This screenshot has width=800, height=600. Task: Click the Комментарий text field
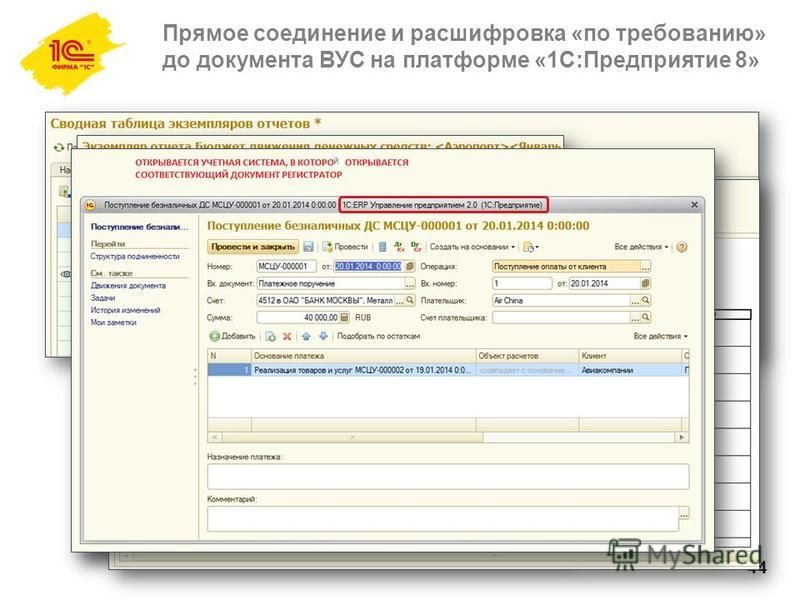click(x=443, y=519)
